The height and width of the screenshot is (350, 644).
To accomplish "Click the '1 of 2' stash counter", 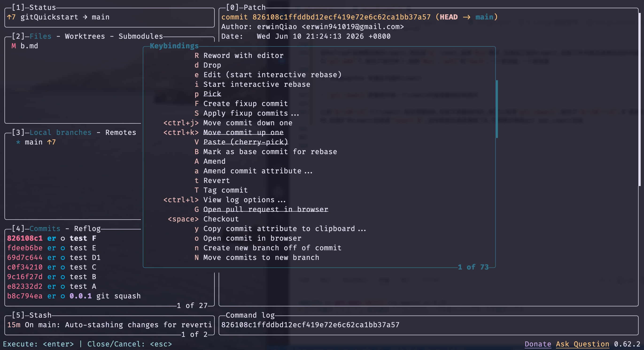I will pyautogui.click(x=194, y=334).
